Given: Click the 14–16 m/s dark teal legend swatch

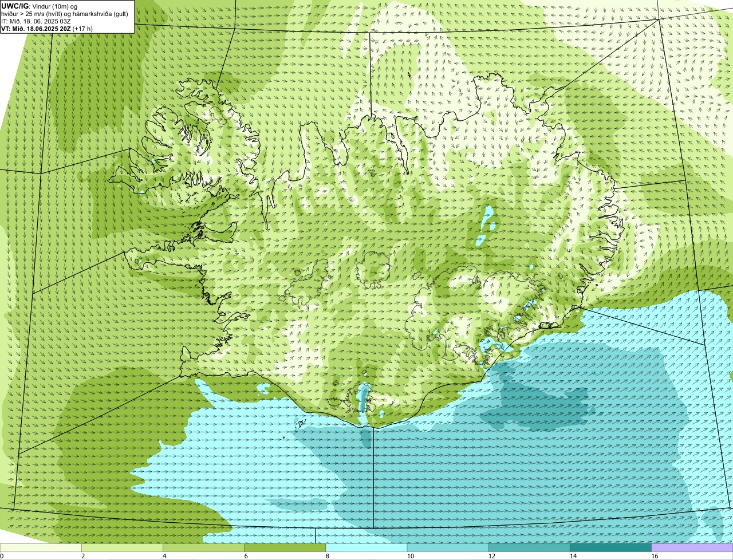Looking at the screenshot, I should click(610, 547).
